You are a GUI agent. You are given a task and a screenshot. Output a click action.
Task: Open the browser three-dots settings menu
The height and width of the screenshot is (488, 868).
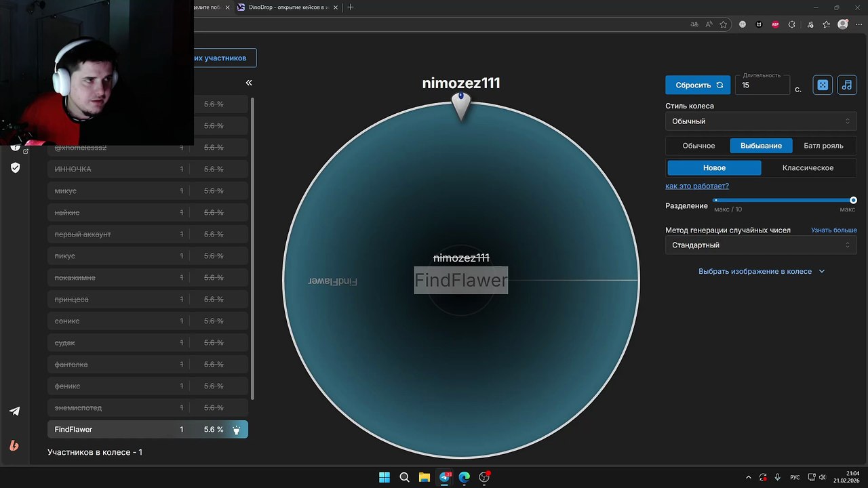(x=859, y=24)
